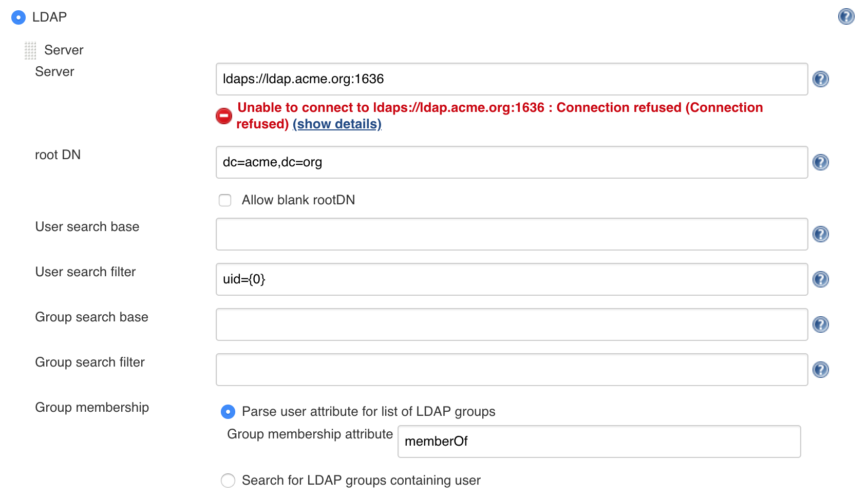Open help for the Server field

pyautogui.click(x=820, y=79)
